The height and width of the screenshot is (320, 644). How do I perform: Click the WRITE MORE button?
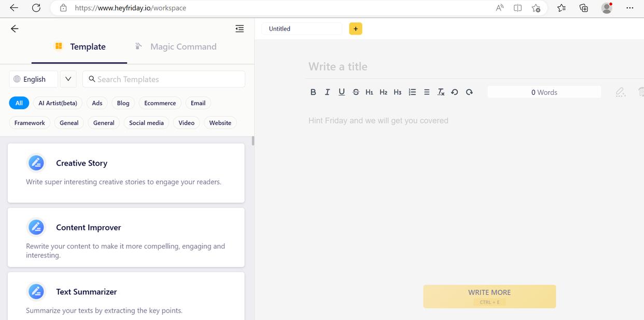[x=489, y=296]
